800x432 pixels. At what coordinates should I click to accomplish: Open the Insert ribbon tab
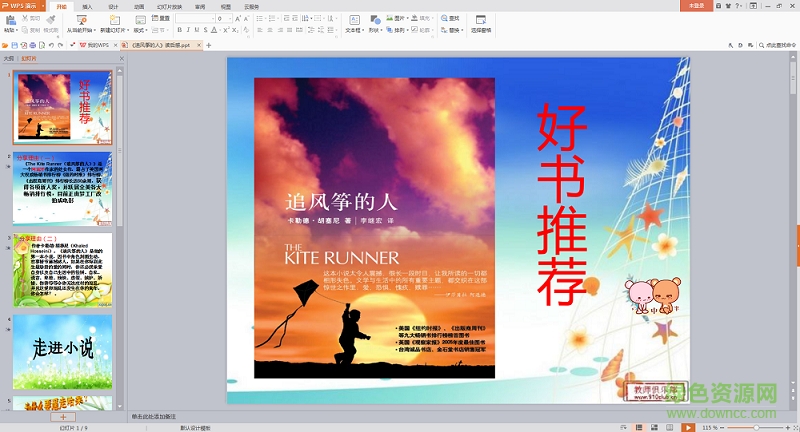tap(87, 7)
